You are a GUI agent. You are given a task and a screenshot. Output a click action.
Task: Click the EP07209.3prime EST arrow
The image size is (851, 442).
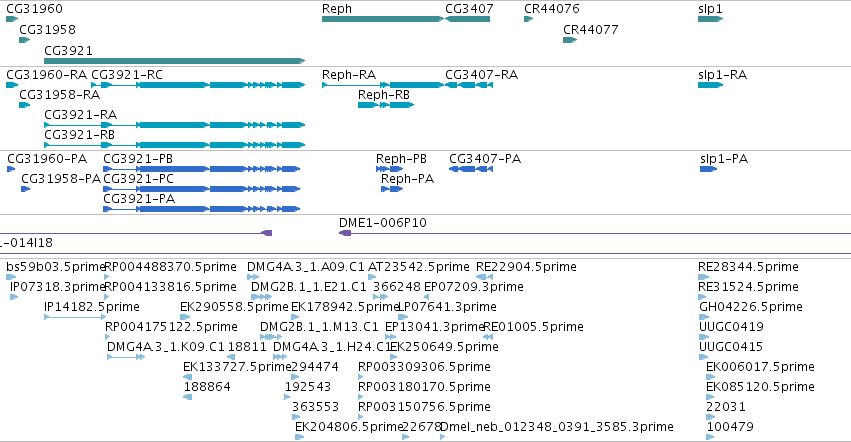point(427,297)
